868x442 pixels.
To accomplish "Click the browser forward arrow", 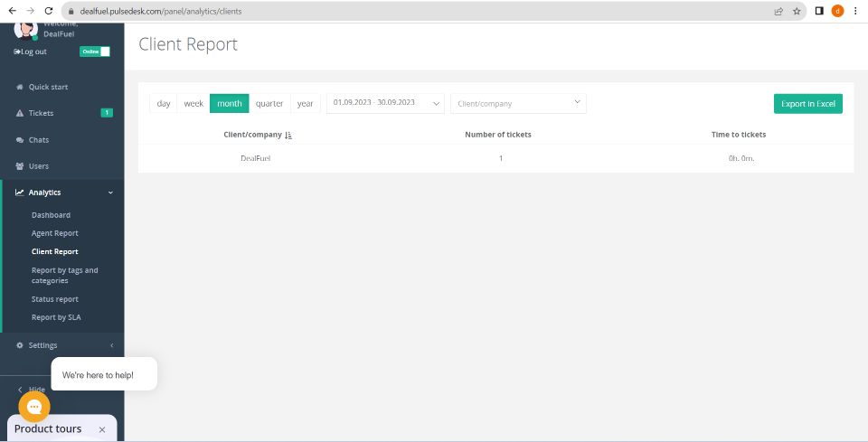I will (31, 11).
